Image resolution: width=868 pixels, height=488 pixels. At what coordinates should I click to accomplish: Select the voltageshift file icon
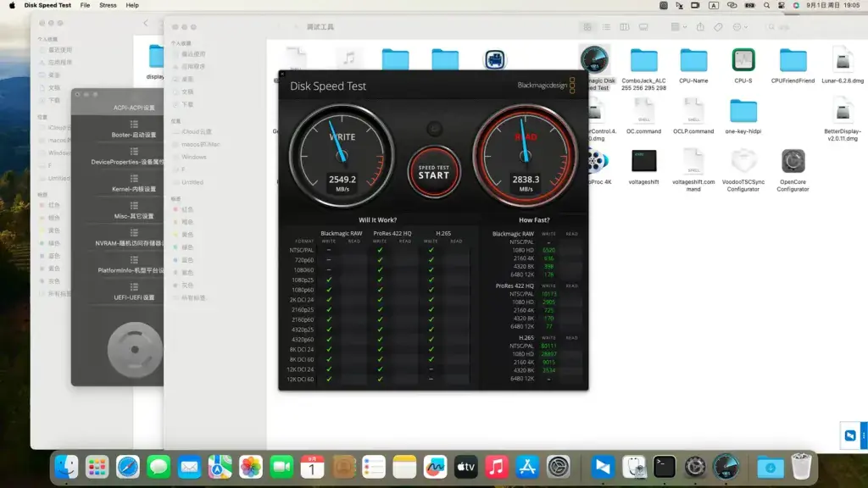point(643,161)
